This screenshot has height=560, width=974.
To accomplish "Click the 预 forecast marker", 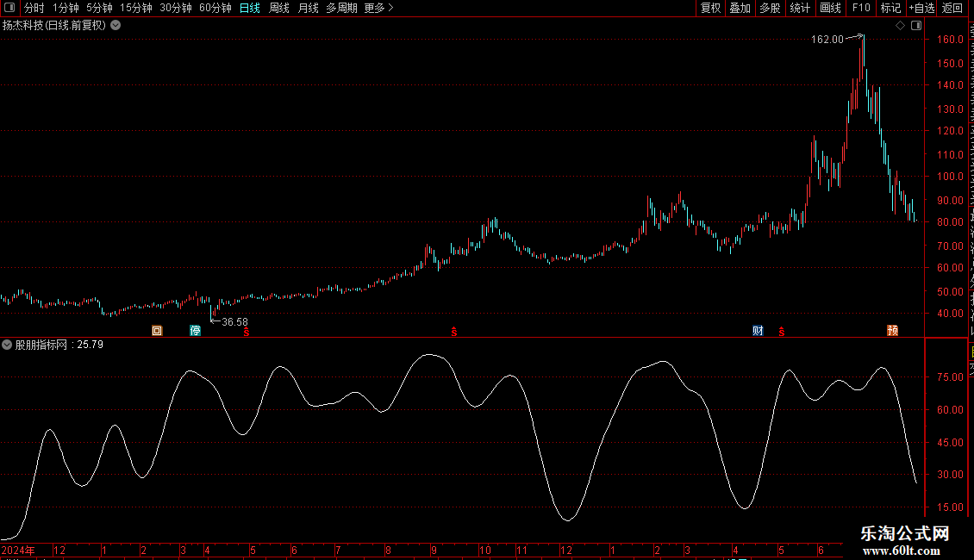I will 893,330.
